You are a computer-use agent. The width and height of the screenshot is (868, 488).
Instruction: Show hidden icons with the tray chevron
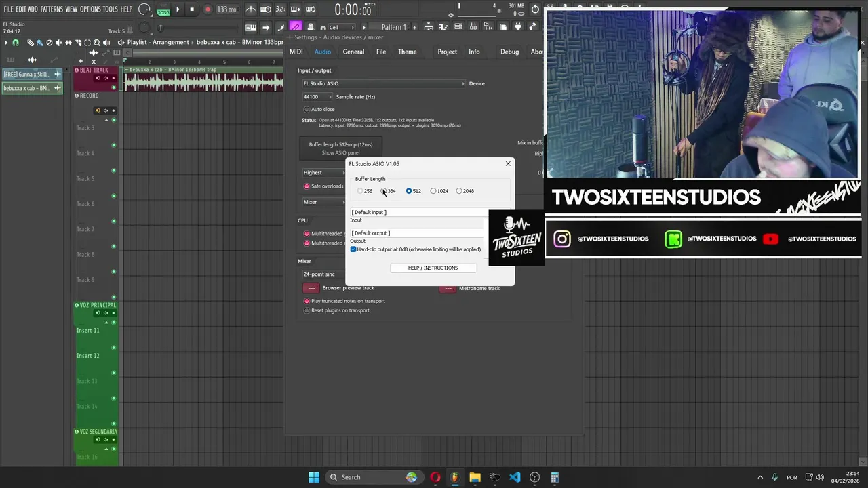tap(760, 477)
